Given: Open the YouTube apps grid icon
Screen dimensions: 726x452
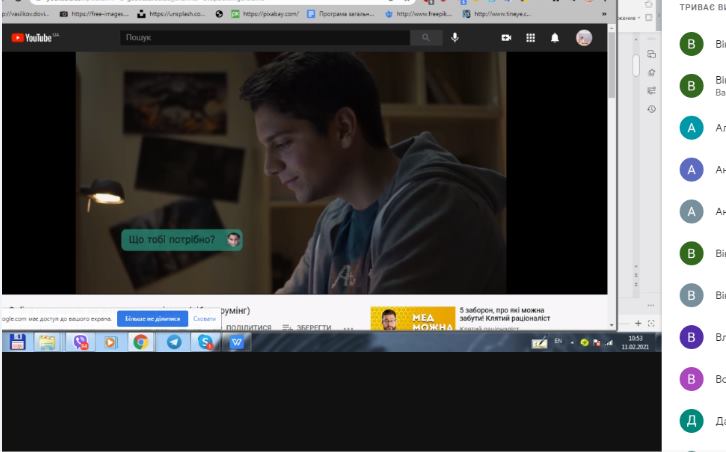Looking at the screenshot, I should (531, 38).
